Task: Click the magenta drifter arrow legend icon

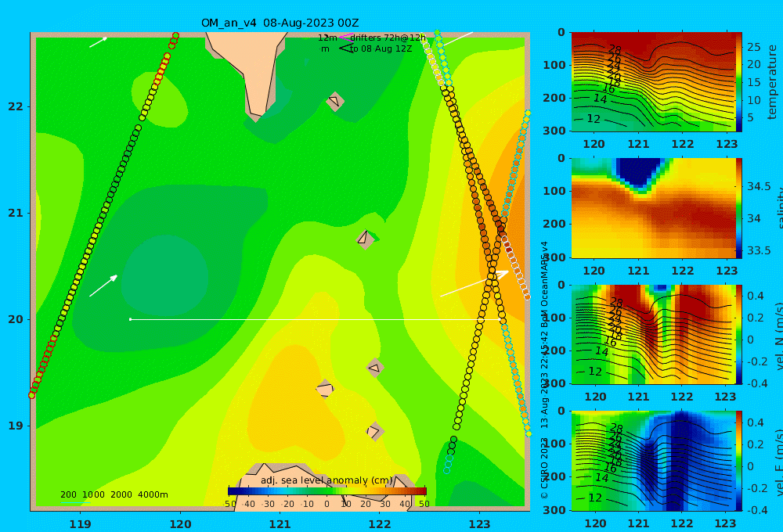Action: 345,38
